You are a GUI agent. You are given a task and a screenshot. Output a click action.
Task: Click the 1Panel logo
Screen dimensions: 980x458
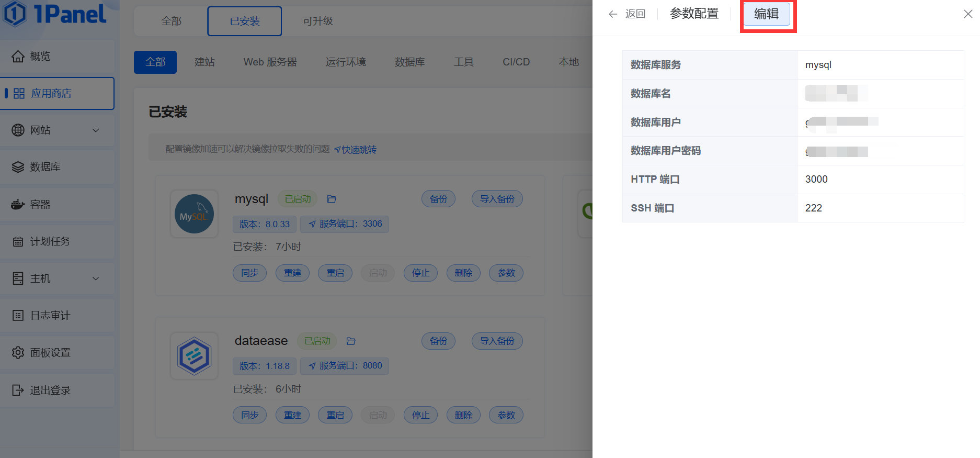tap(55, 14)
